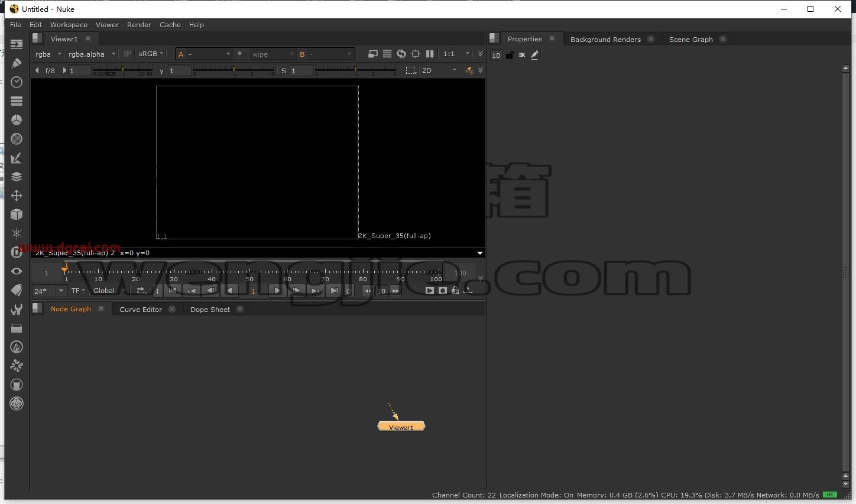Viewport: 856px width, 504px height.
Task: Open the Air nodes menu icon
Action: click(17, 366)
